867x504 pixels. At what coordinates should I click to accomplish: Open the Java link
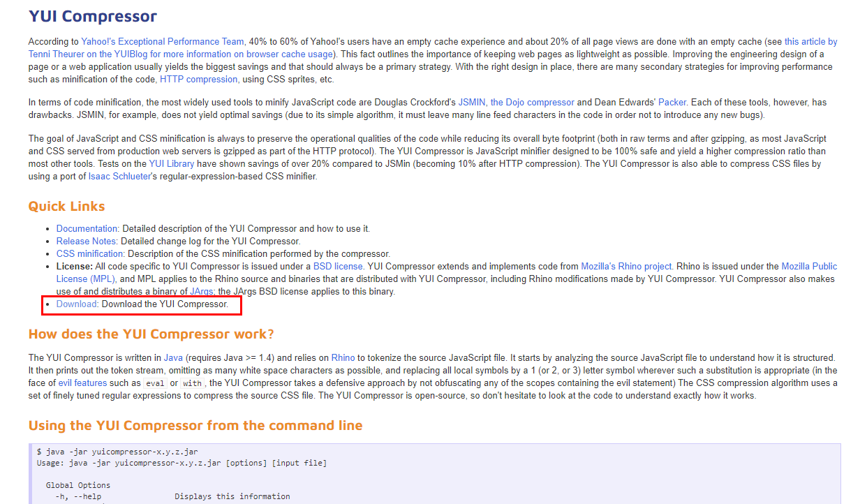[x=173, y=358]
